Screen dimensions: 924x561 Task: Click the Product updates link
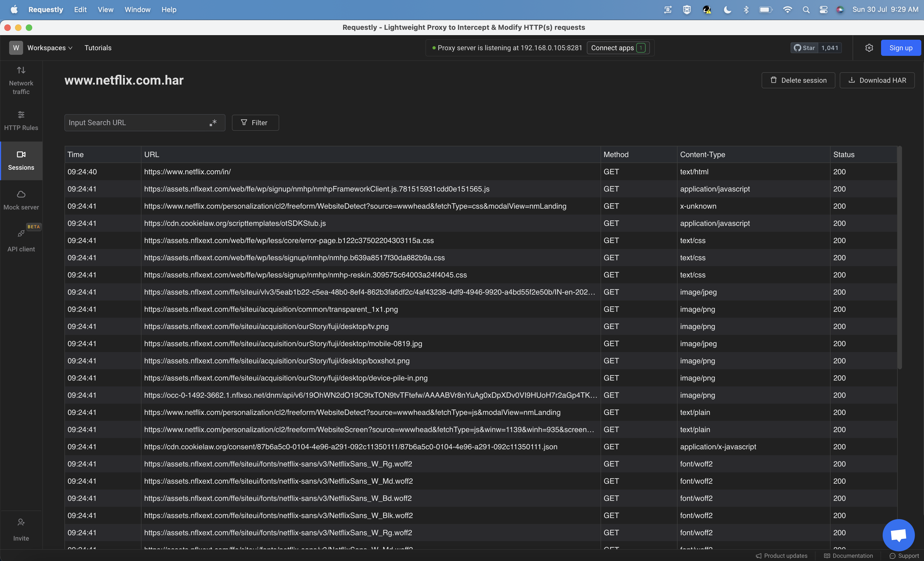pos(781,556)
